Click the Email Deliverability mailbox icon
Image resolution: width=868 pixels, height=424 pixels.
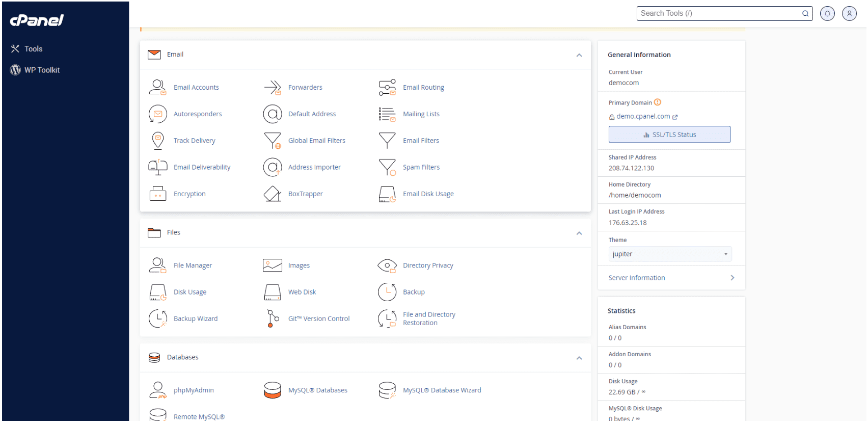tap(157, 167)
